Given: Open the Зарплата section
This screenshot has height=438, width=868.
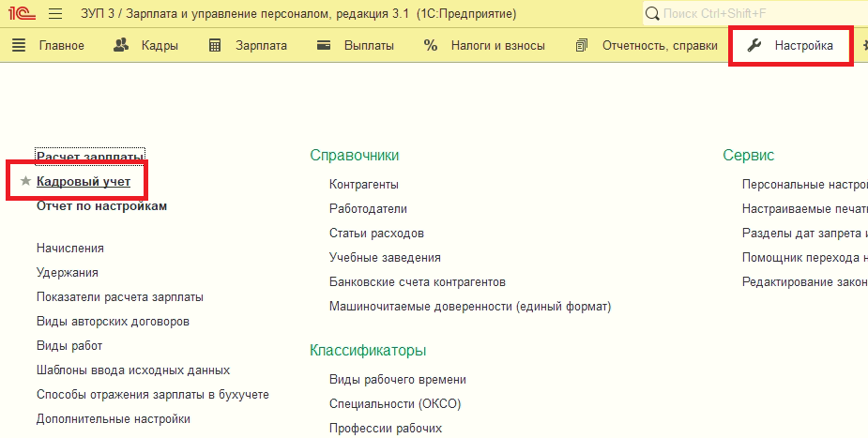Looking at the screenshot, I should 261,45.
